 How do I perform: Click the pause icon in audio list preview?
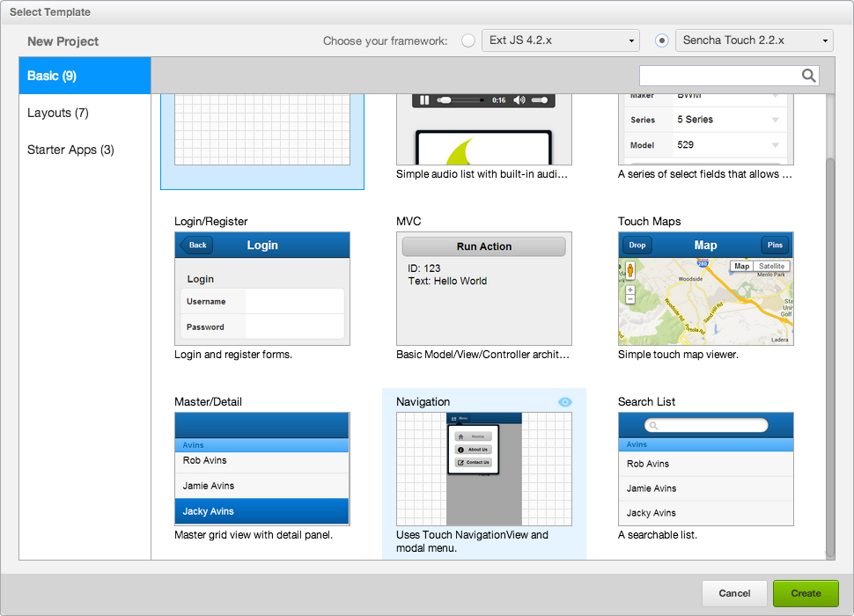(423, 99)
